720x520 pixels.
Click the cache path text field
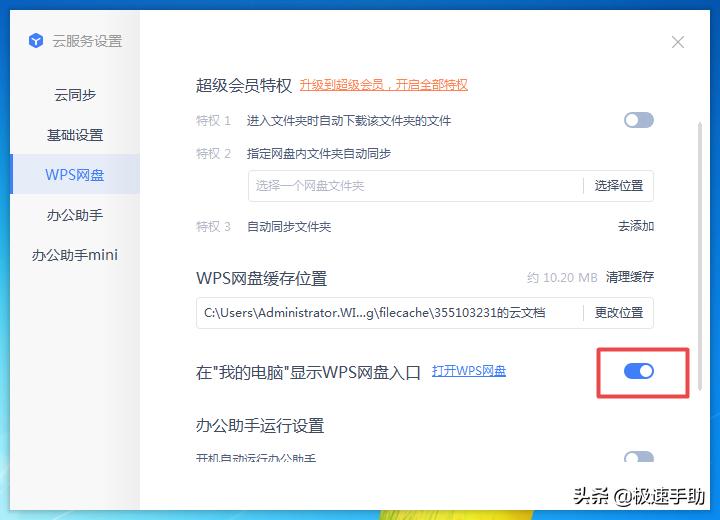point(389,313)
